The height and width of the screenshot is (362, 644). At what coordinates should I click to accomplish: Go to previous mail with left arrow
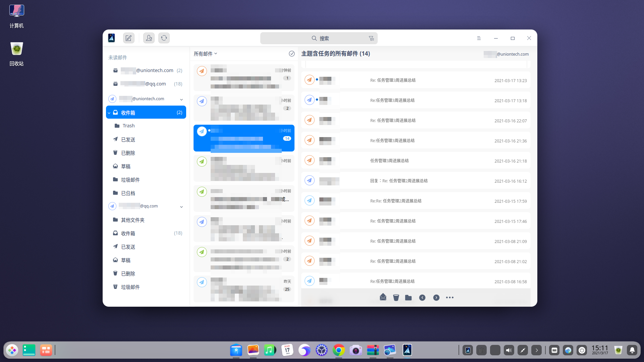[422, 298]
